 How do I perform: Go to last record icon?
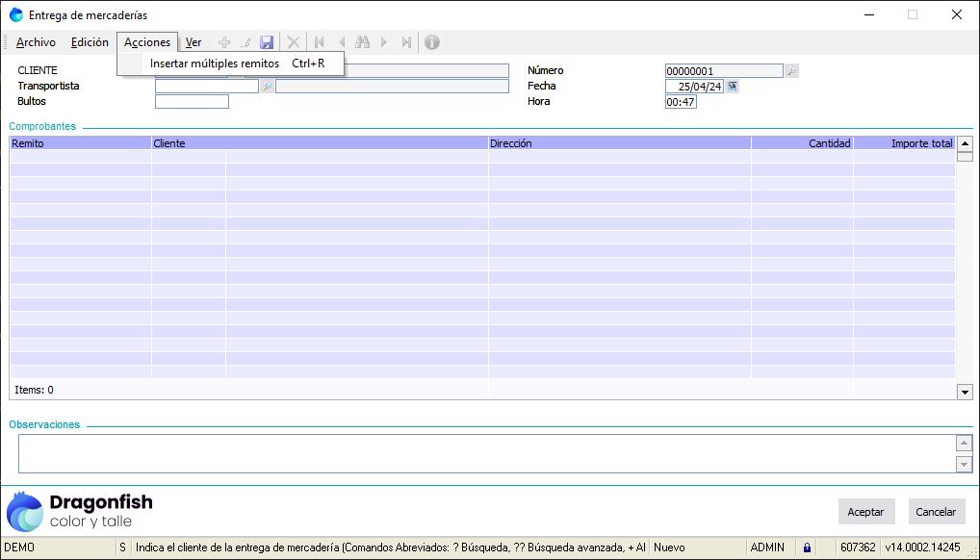click(x=406, y=42)
